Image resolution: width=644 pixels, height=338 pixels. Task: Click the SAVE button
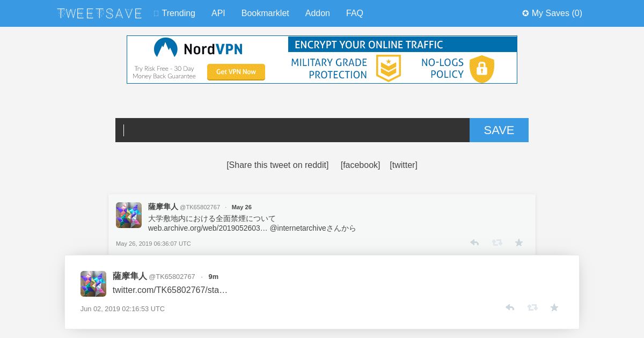coord(499,130)
